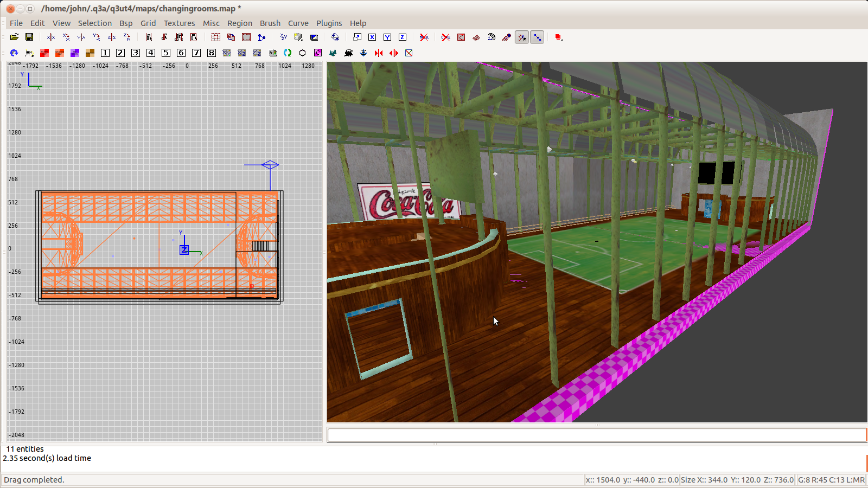Click the CSG Subtract icon

pyautogui.click(x=231, y=37)
